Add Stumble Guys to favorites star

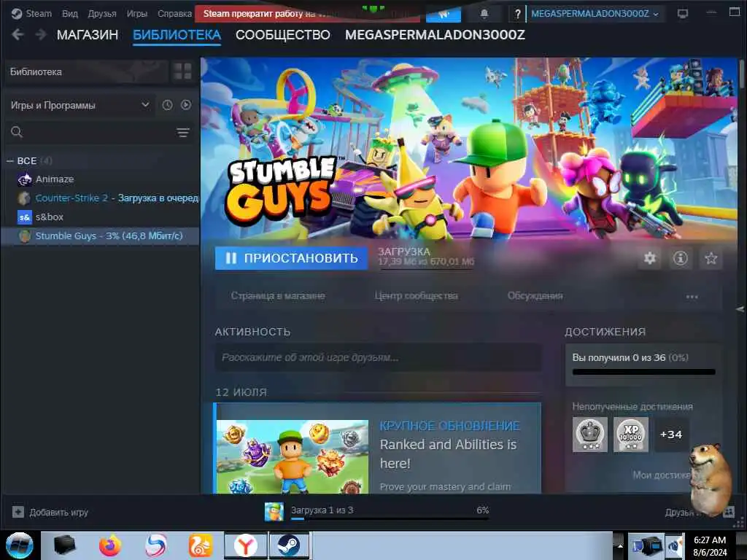(x=711, y=258)
